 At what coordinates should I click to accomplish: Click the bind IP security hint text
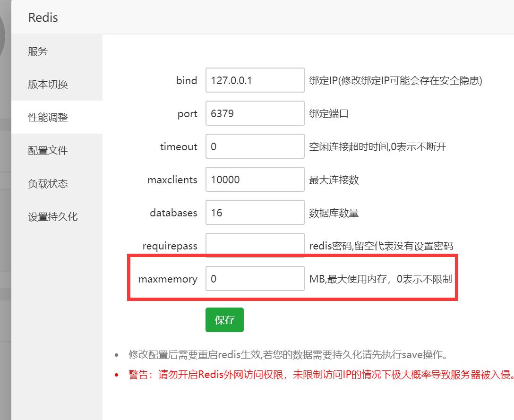396,81
